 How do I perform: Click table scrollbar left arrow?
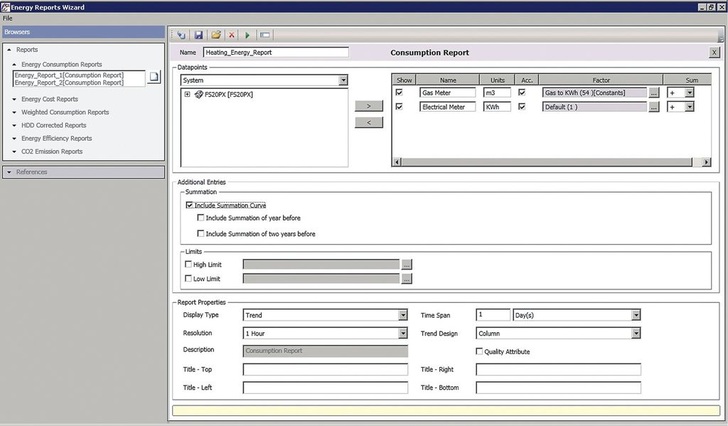[x=397, y=162]
